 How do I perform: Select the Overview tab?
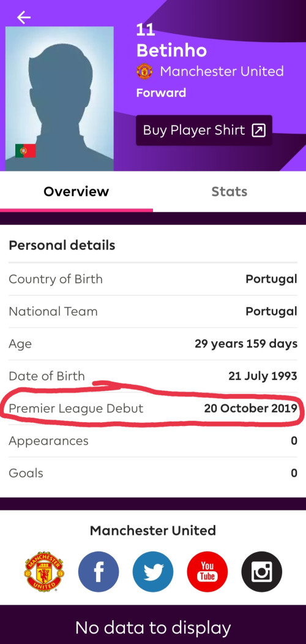point(76,191)
